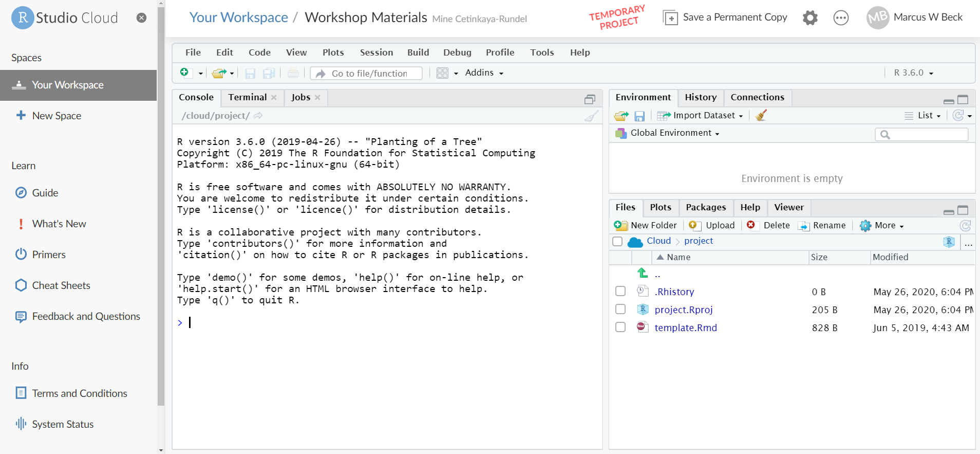Toggle the select all files checkbox
The width and height of the screenshot is (980, 454).
(617, 241)
